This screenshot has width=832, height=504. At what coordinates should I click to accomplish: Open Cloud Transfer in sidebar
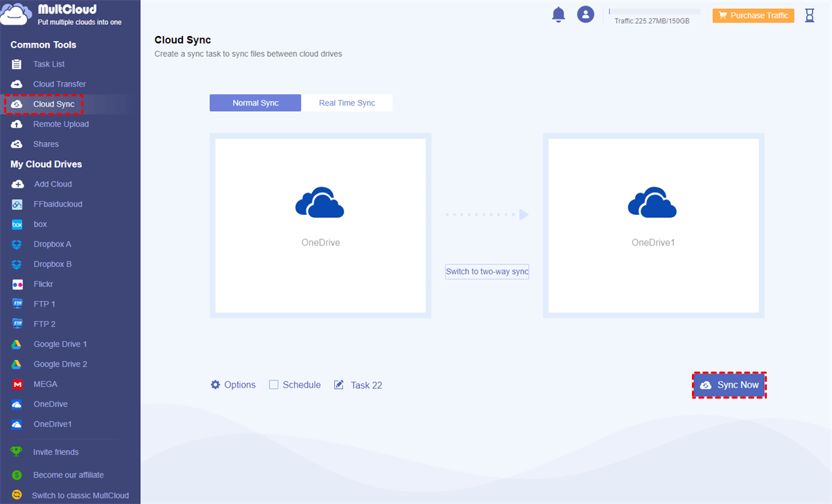click(60, 84)
